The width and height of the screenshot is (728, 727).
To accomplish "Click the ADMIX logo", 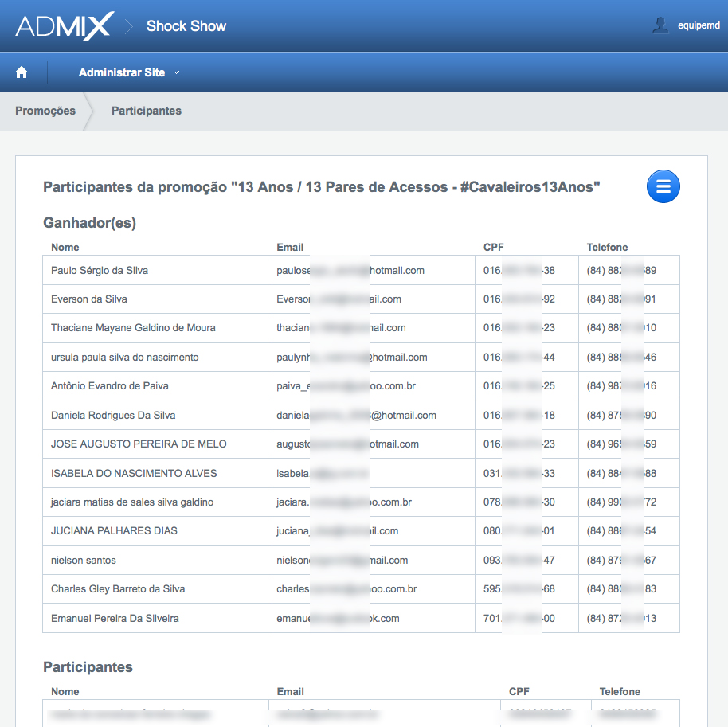I will pos(65,26).
